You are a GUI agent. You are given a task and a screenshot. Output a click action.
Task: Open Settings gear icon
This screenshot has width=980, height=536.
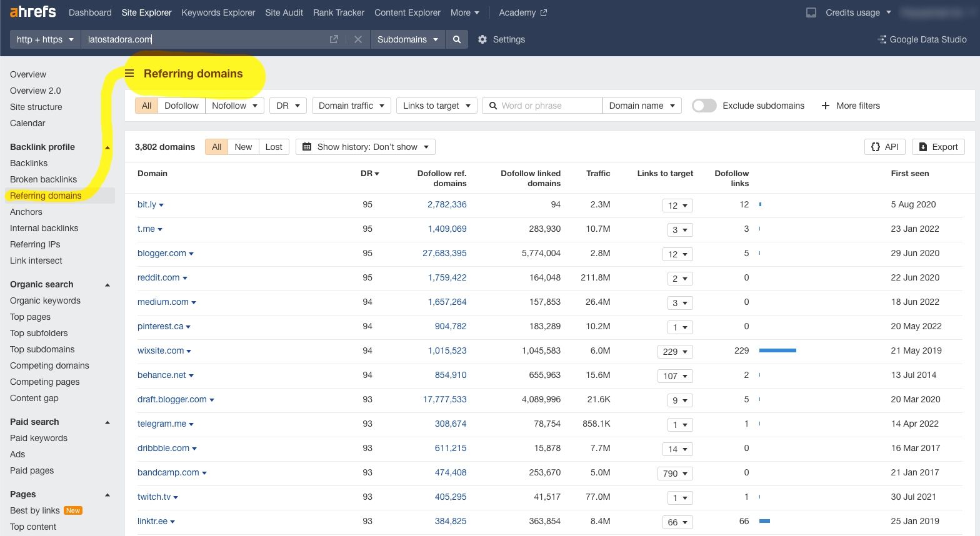pyautogui.click(x=482, y=39)
